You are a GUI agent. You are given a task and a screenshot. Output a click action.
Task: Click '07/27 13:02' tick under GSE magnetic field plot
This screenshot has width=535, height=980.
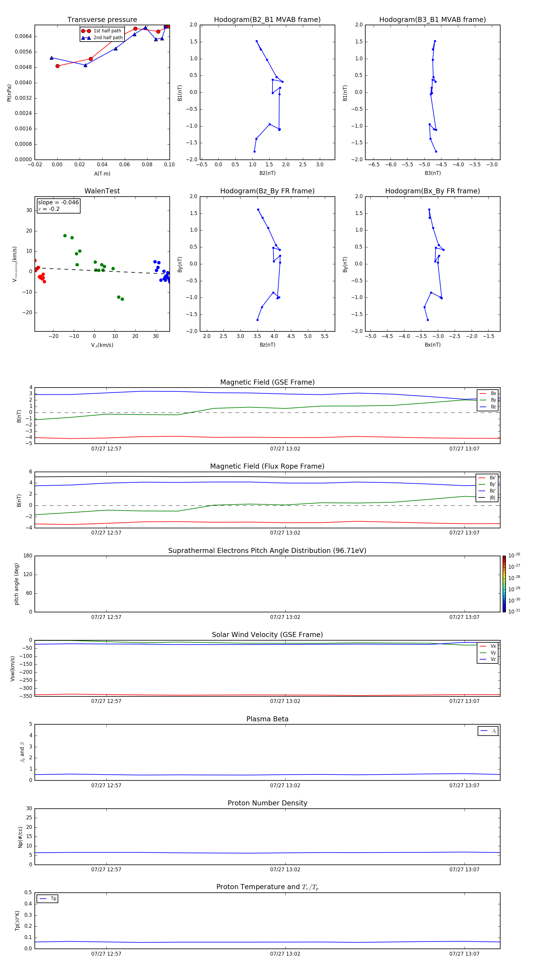pos(285,448)
